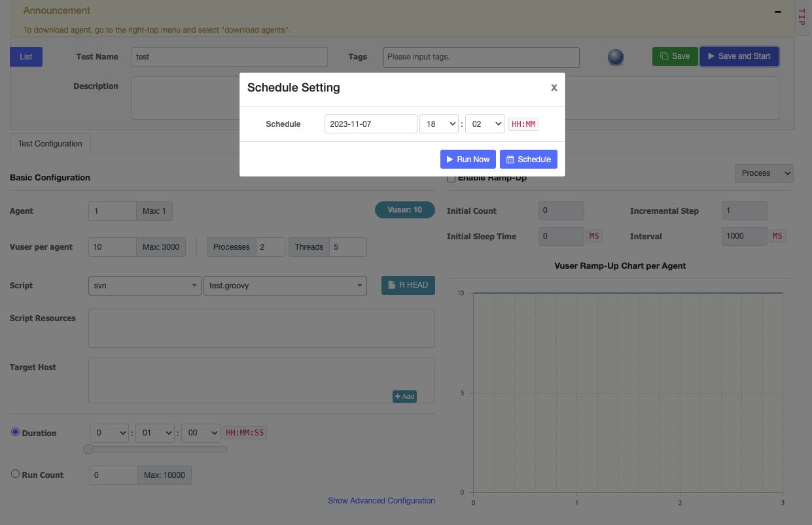The width and height of the screenshot is (812, 525).
Task: Click the Max: 10000 label
Action: pos(165,475)
